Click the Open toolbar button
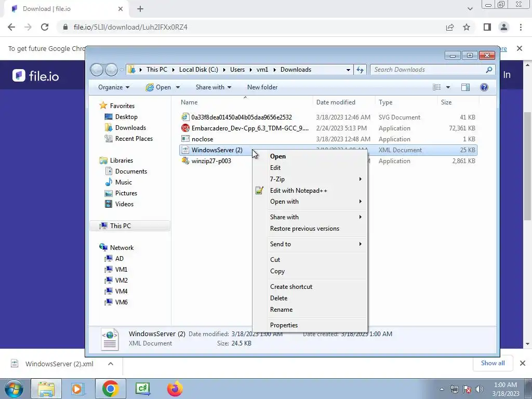The width and height of the screenshot is (532, 399). click(x=158, y=87)
